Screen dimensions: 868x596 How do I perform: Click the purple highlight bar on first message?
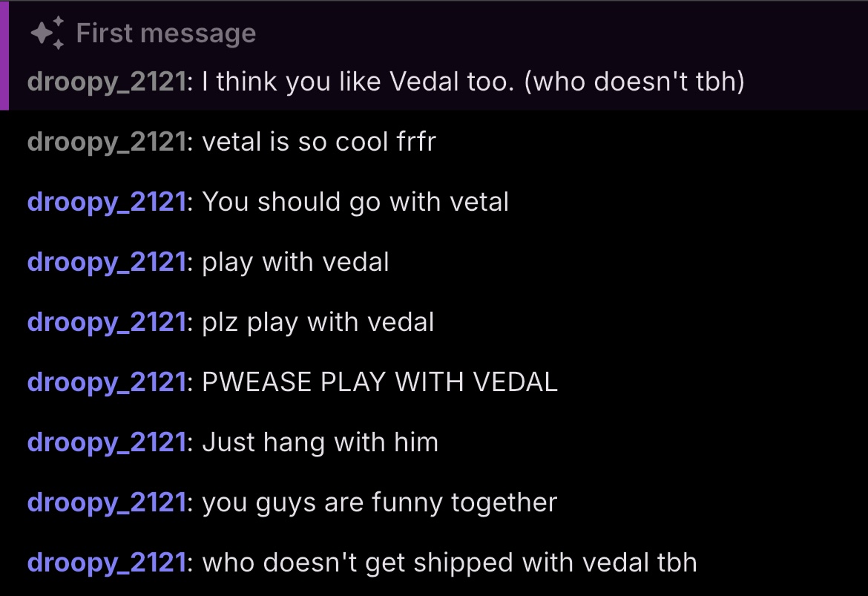[x=4, y=56]
